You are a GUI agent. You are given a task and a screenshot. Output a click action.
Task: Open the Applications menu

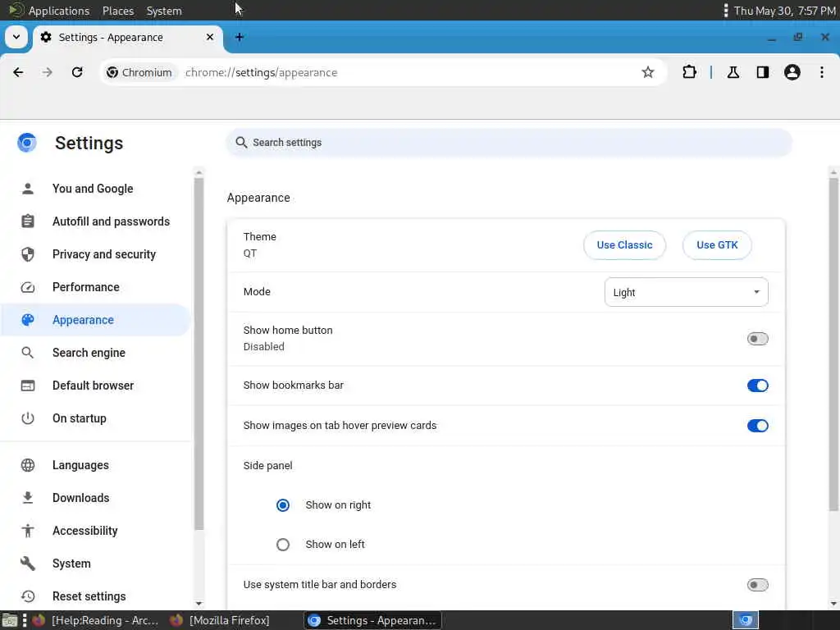pyautogui.click(x=59, y=11)
